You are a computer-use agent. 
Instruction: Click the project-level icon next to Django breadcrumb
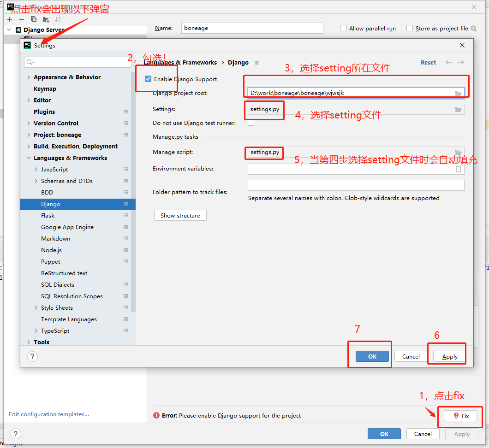click(x=257, y=63)
